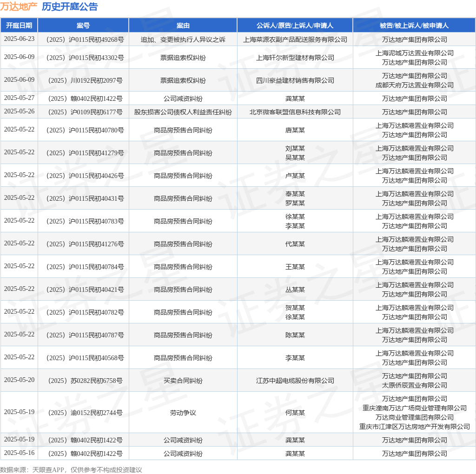Select the 被告/被上诉人/被申请人 column header

click(x=414, y=26)
